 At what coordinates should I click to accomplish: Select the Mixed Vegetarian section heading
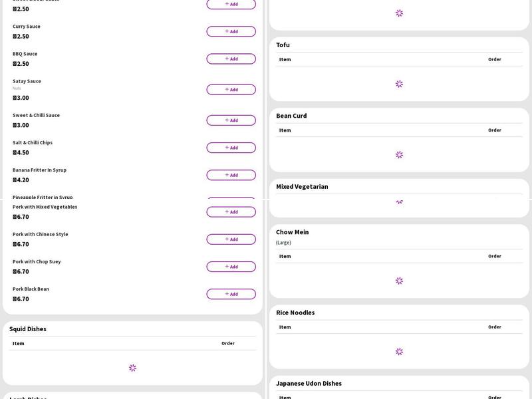pyautogui.click(x=302, y=187)
